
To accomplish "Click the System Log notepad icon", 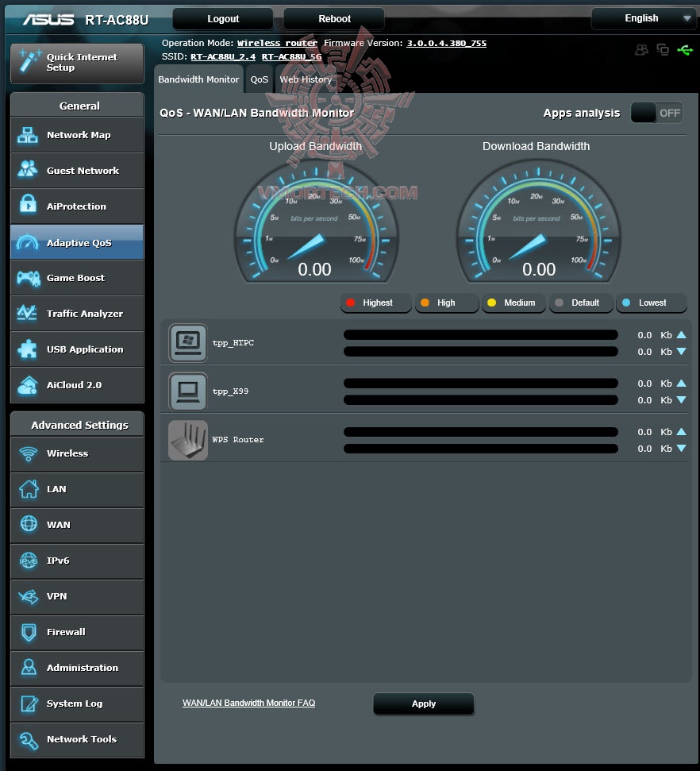I will coord(29,704).
